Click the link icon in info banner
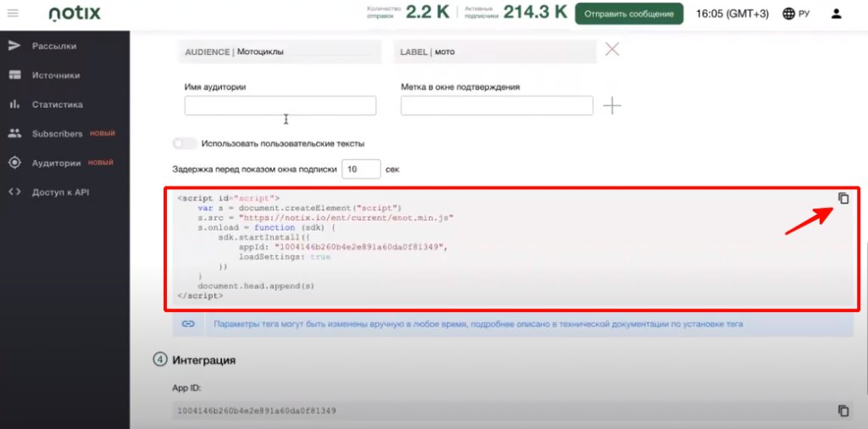This screenshot has width=868, height=429. (188, 324)
